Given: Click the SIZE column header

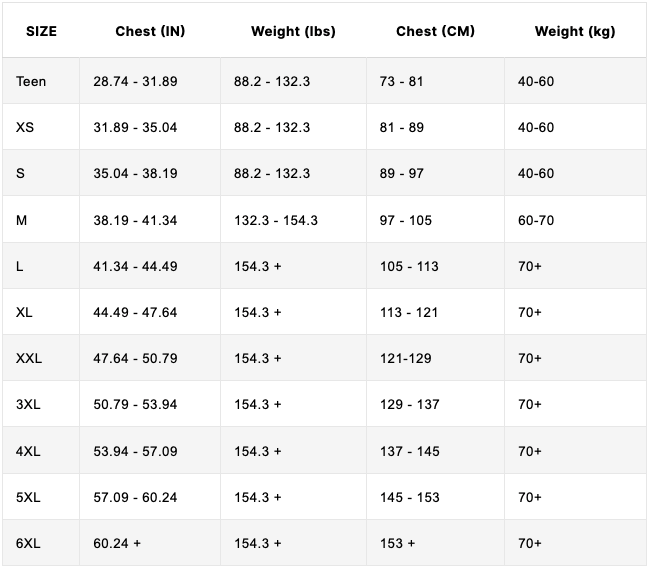Looking at the screenshot, I should 41,31.
